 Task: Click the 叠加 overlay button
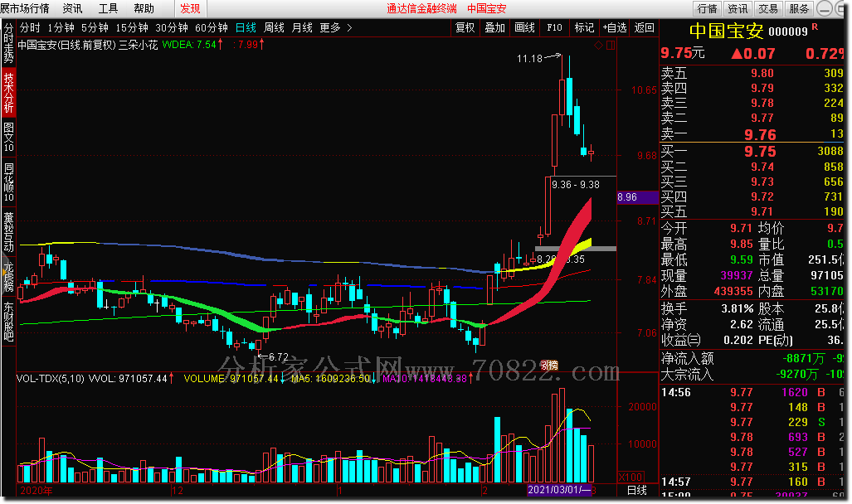click(x=495, y=27)
